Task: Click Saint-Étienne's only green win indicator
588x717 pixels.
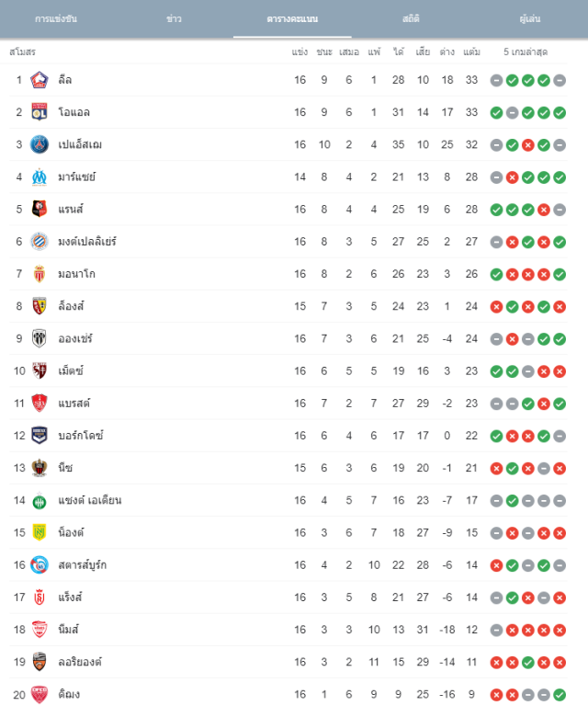Action: pyautogui.click(x=513, y=501)
